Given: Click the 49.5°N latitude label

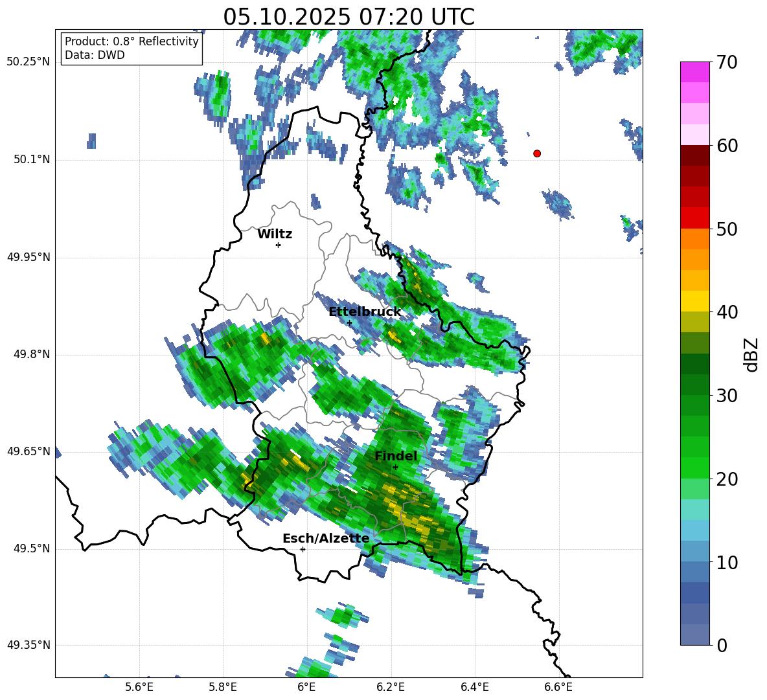Looking at the screenshot, I should click(x=32, y=548).
